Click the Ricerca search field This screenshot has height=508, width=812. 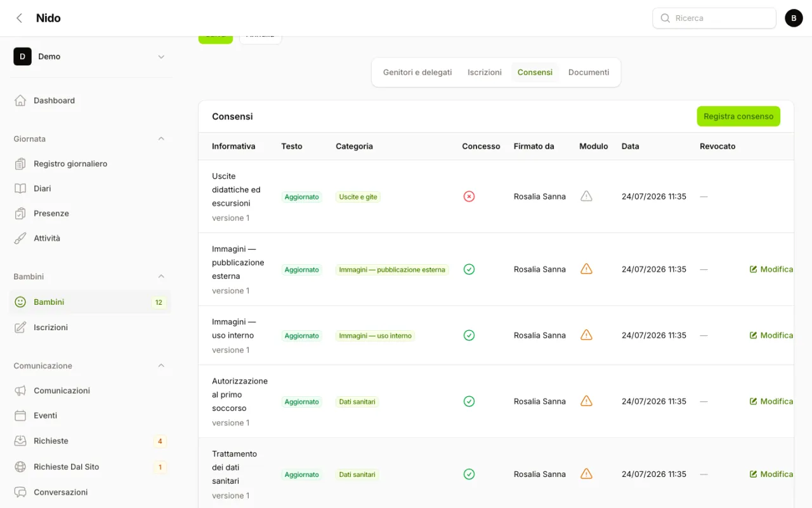714,18
